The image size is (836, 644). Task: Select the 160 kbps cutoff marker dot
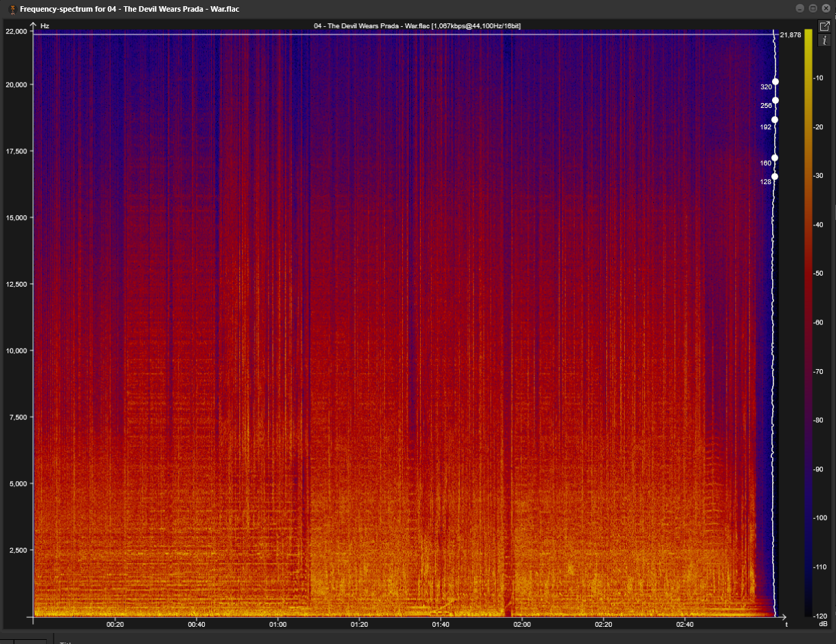click(x=775, y=158)
